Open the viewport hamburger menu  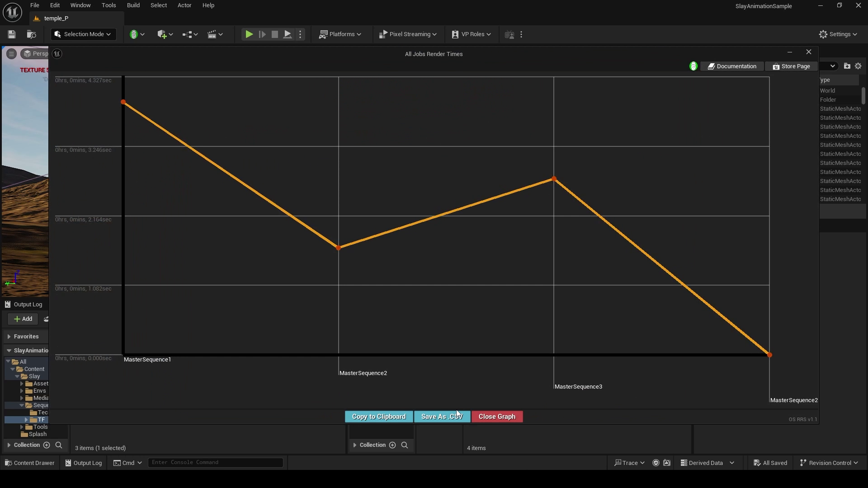(11, 54)
